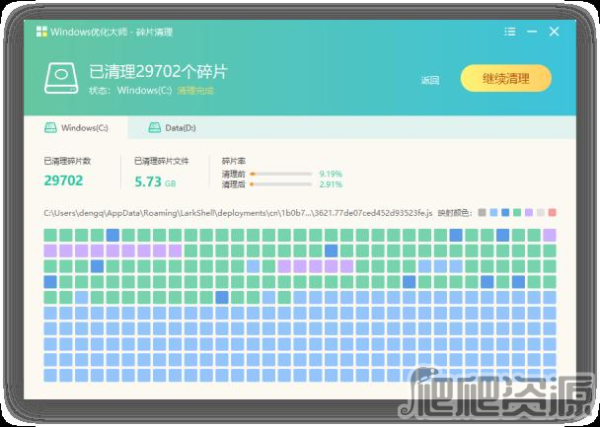Select the dark gray swatch in the 映射颜色 legend
Image resolution: width=600 pixels, height=427 pixels.
tap(482, 212)
